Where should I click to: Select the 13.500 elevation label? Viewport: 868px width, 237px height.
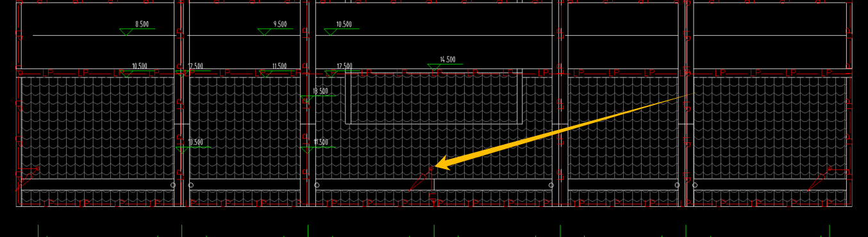tap(321, 91)
